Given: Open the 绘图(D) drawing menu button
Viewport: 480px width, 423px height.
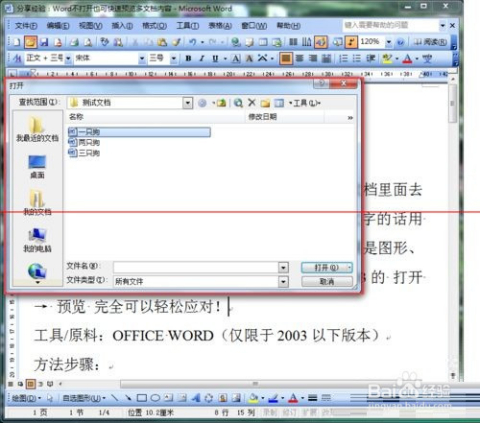Looking at the screenshot, I should click(26, 398).
